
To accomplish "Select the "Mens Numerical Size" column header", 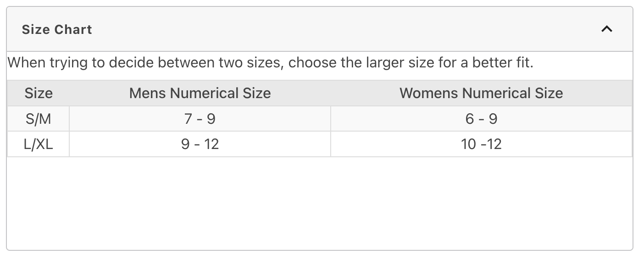I will click(200, 94).
